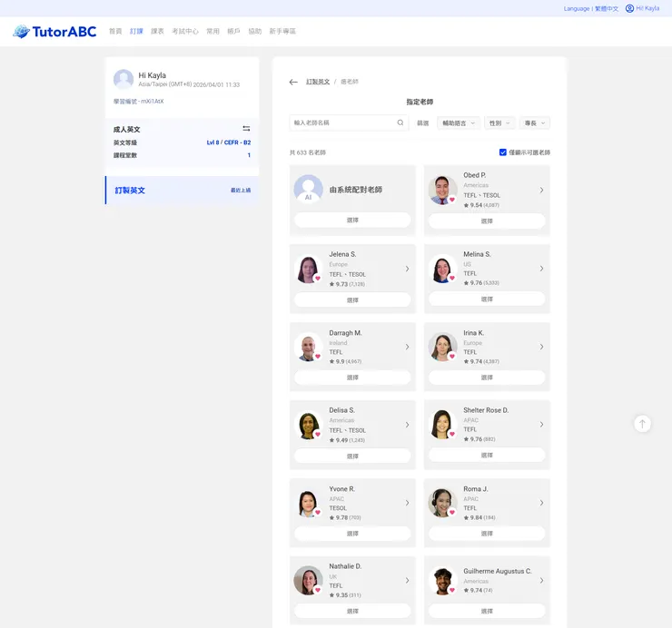Click the heart icon on Melina S.
The height and width of the screenshot is (628, 672).
(x=451, y=278)
